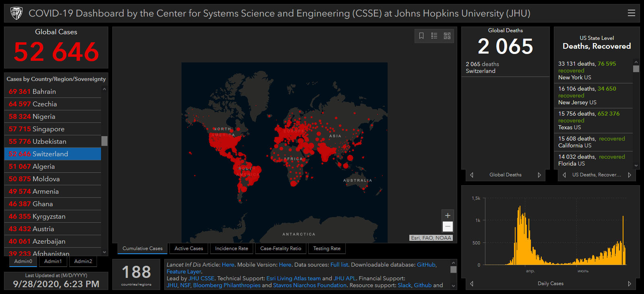The image size is (644, 294).
Task: Switch to Active Cases tab
Action: [x=189, y=248]
